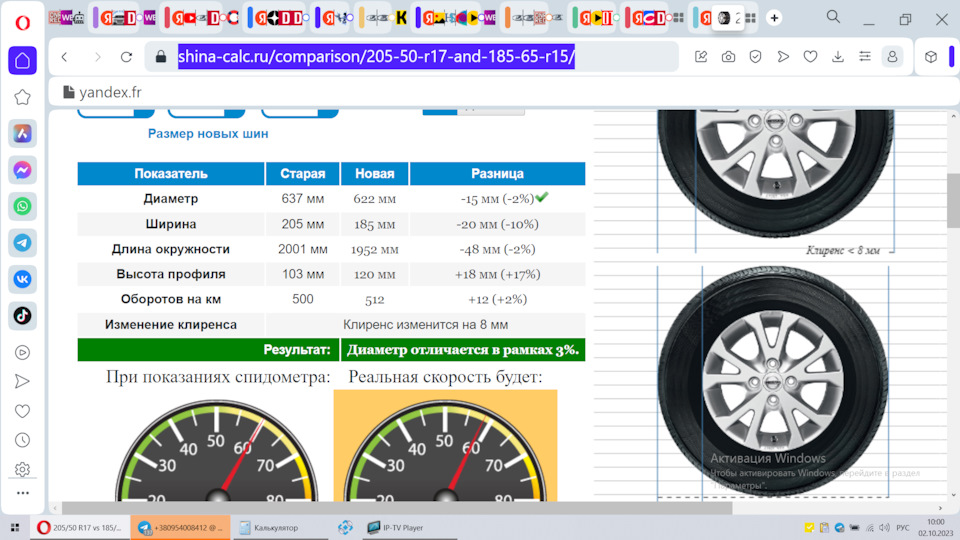Click the horizontal page scrollbar thumb
960x540 pixels.
point(397,508)
